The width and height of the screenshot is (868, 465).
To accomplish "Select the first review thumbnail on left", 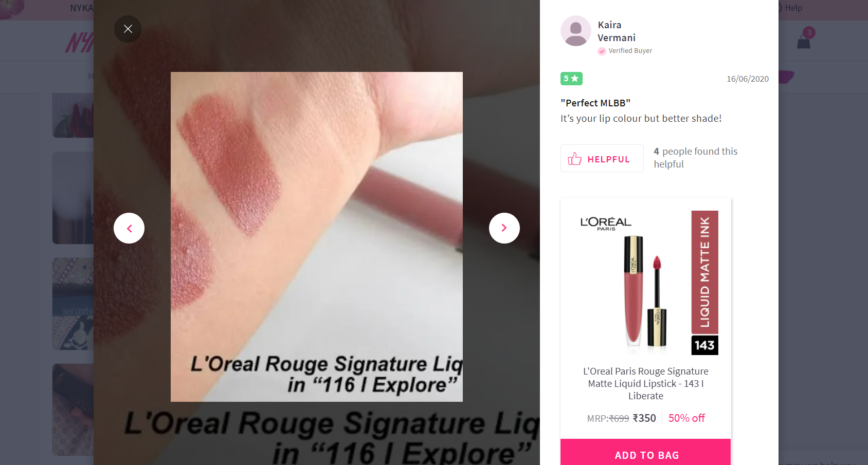I will pyautogui.click(x=73, y=115).
